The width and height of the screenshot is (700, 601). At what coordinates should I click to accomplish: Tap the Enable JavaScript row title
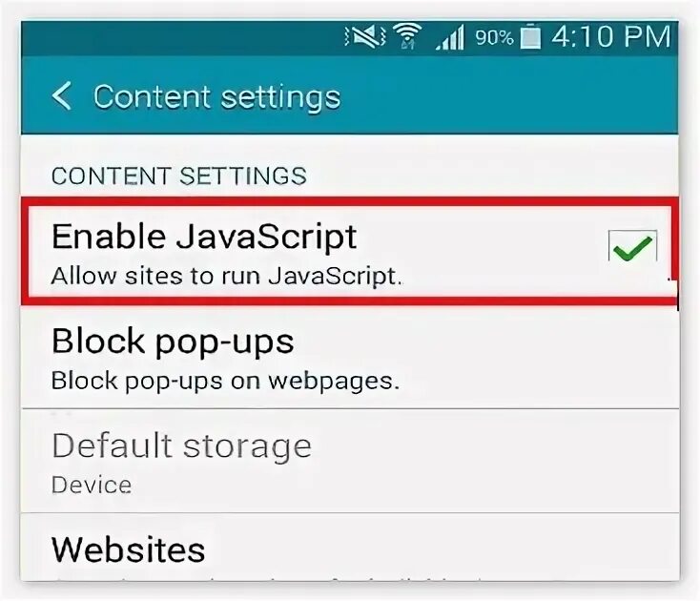tap(204, 237)
